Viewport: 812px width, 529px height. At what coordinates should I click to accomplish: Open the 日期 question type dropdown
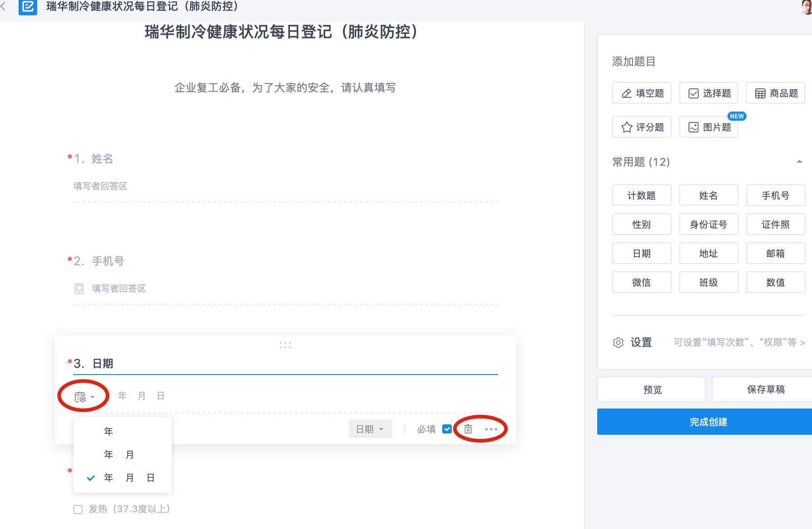coord(370,429)
